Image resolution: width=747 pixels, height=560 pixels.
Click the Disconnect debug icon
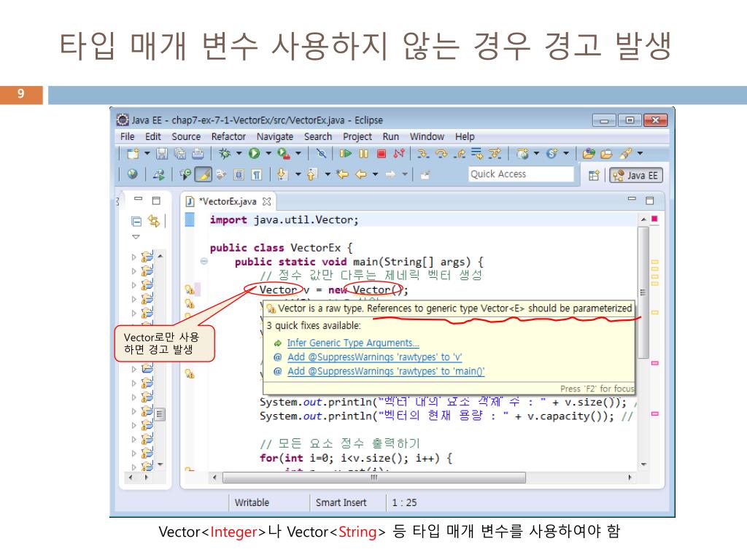click(x=399, y=153)
